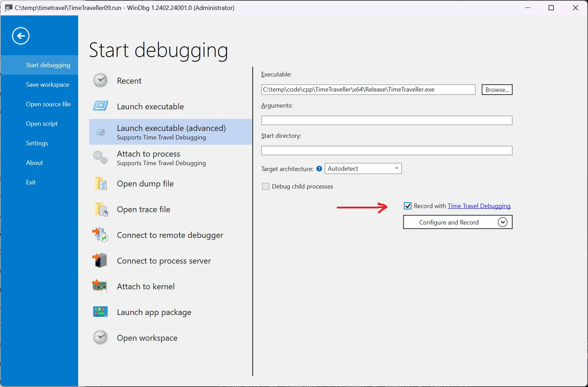Click the Start directory input field
The width and height of the screenshot is (588, 387).
tap(387, 150)
